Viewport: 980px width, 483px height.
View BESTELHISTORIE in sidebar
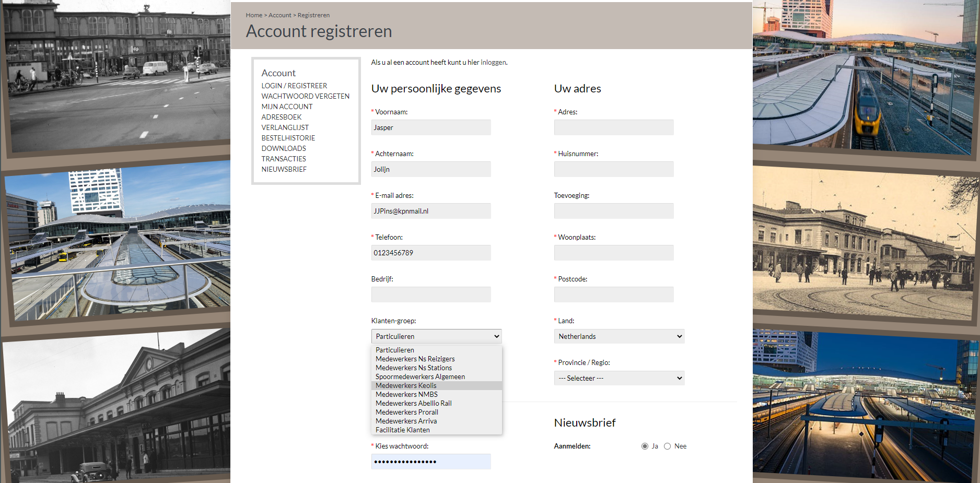[x=288, y=138]
